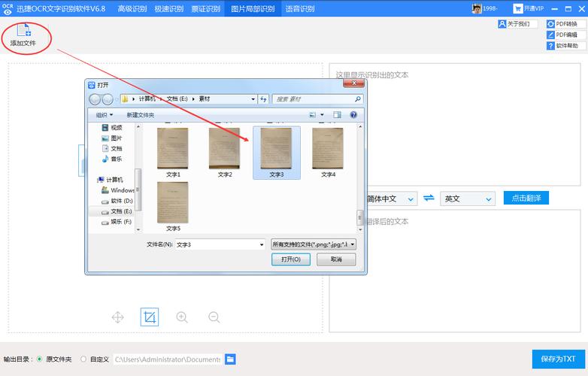588x376 pixels.
Task: Select 视频 in navigation pane
Action: [x=112, y=127]
